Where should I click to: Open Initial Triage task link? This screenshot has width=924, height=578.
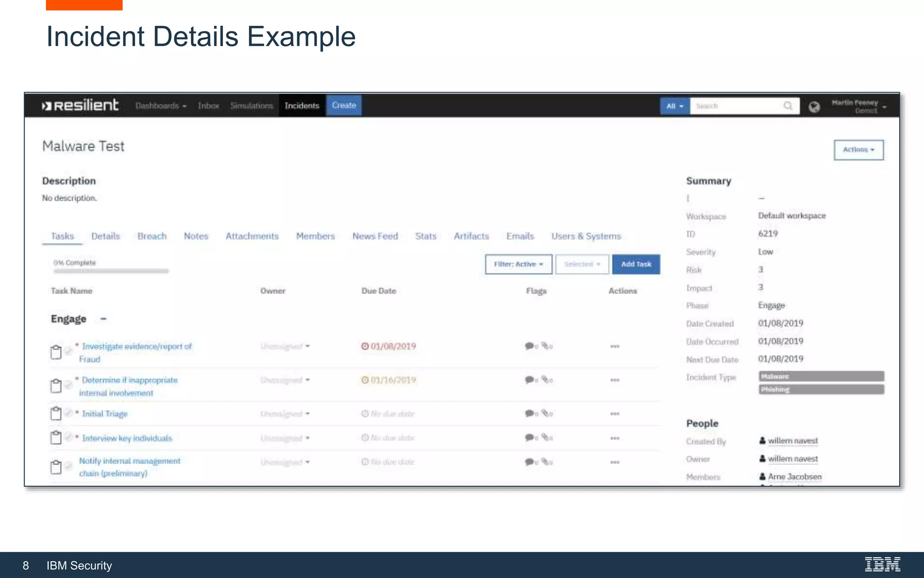[x=105, y=414]
